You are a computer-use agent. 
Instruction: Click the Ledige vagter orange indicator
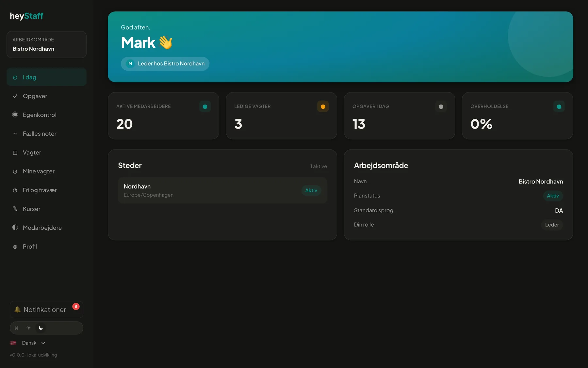pyautogui.click(x=323, y=107)
